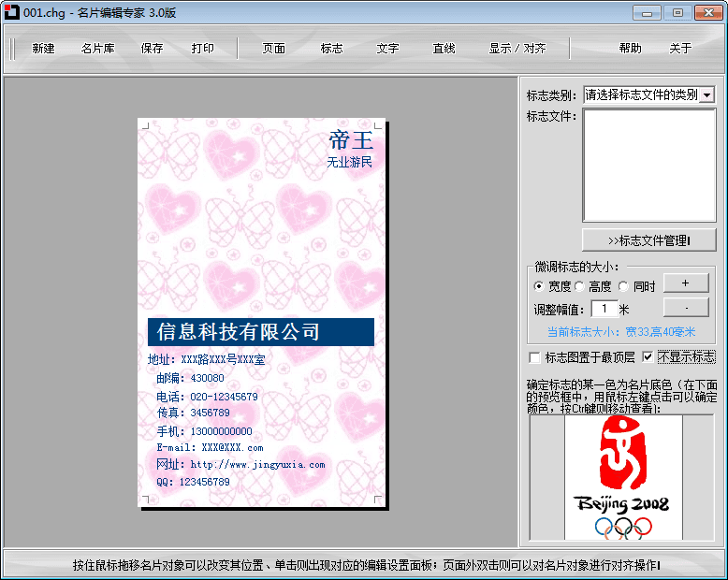This screenshot has height=580, width=728.
Task: Click the 打印 (Print) toolbar button
Action: pyautogui.click(x=202, y=49)
